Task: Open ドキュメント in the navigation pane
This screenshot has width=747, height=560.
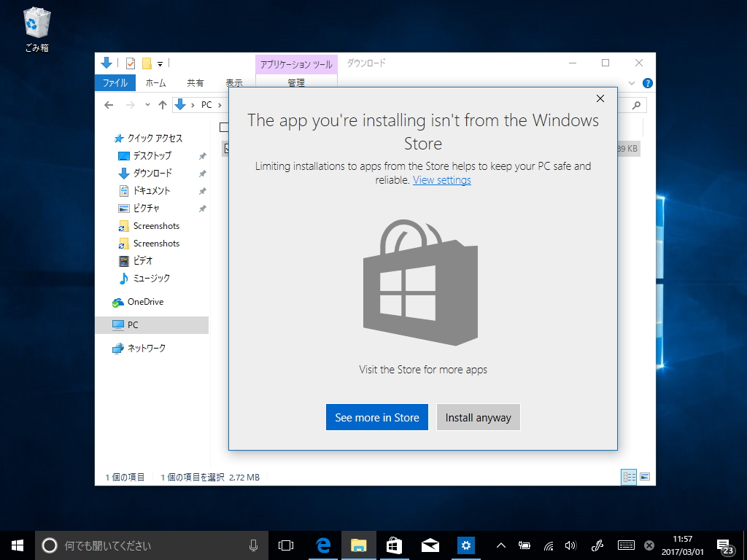Action: point(152,191)
